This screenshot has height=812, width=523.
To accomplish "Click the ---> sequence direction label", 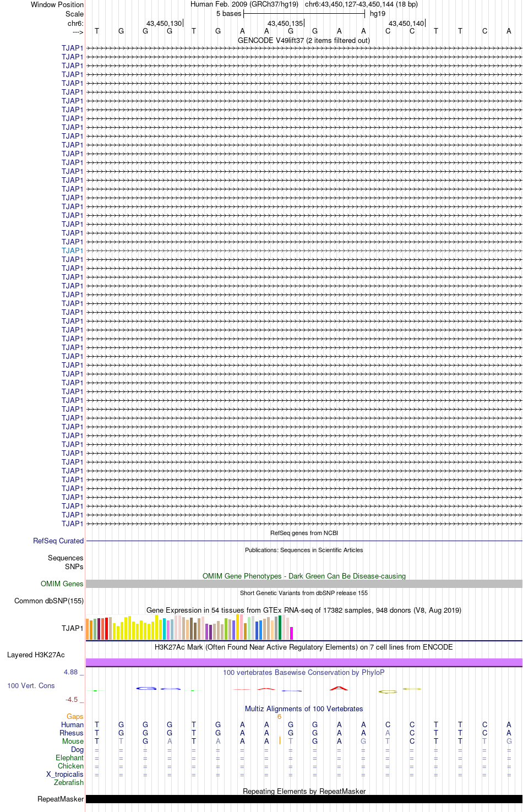I will click(x=78, y=32).
